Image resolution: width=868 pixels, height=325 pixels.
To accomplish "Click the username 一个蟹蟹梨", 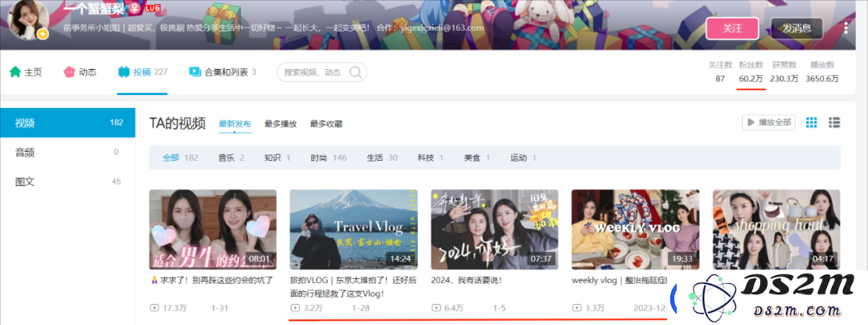I will pos(93,9).
